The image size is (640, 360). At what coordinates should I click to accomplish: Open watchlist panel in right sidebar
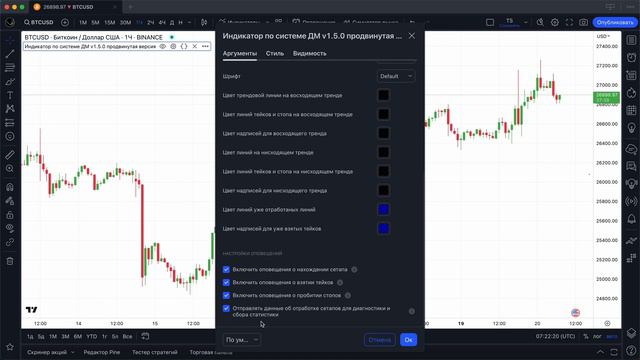(x=631, y=40)
